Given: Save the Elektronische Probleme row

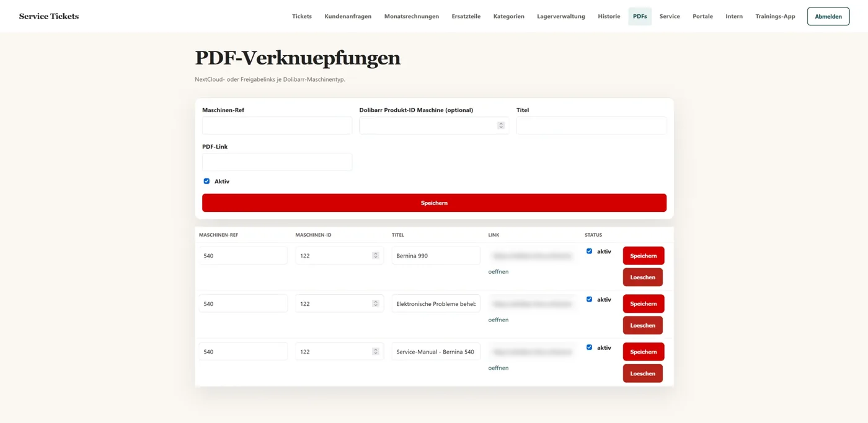Looking at the screenshot, I should click(644, 303).
